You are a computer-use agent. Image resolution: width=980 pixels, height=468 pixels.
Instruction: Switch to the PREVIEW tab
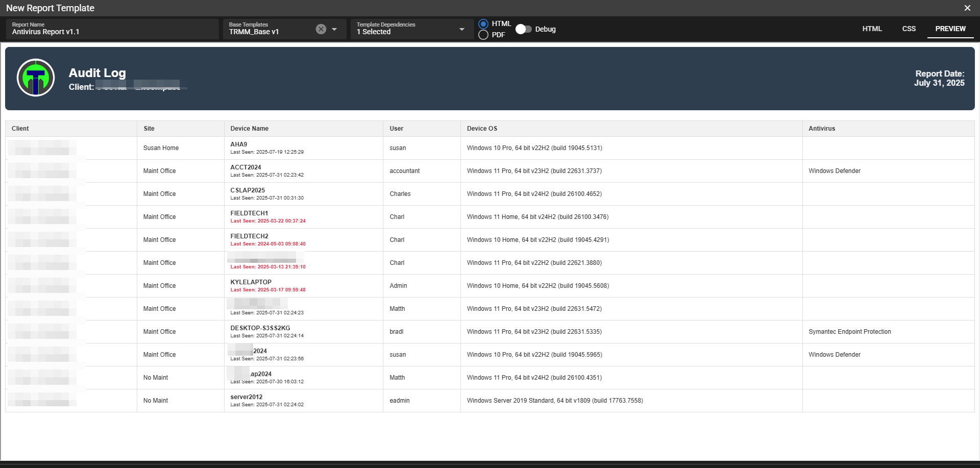[950, 29]
